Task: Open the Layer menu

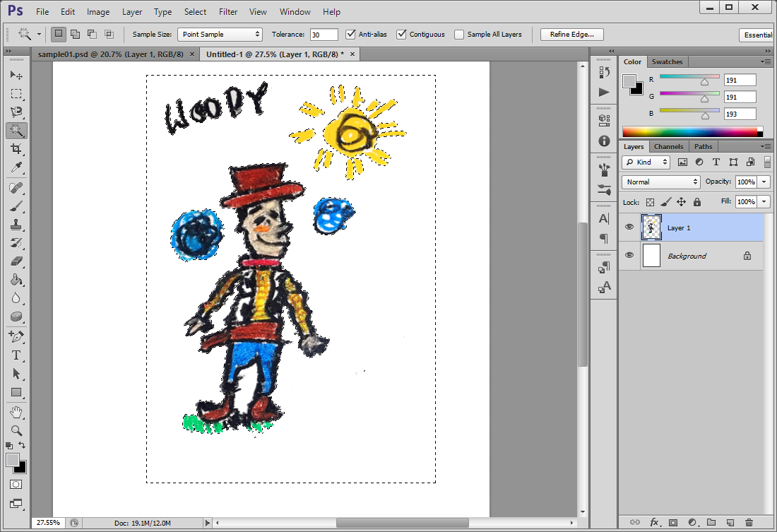Action: (132, 11)
